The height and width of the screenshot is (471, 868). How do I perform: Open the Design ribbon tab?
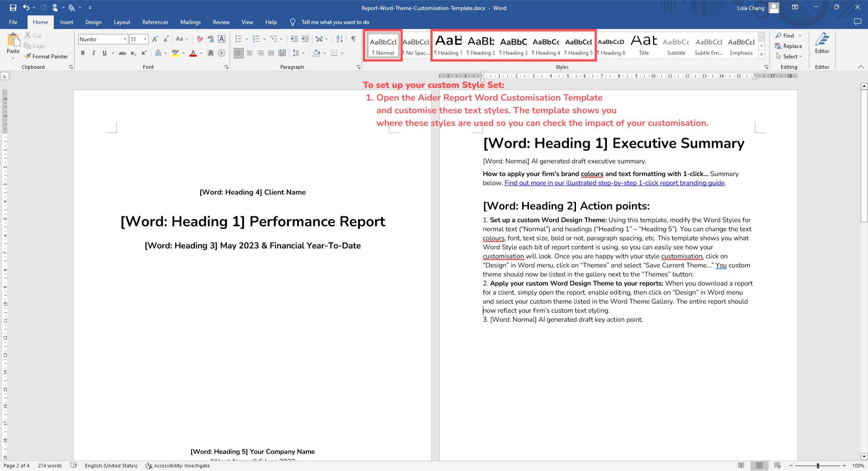pyautogui.click(x=93, y=22)
